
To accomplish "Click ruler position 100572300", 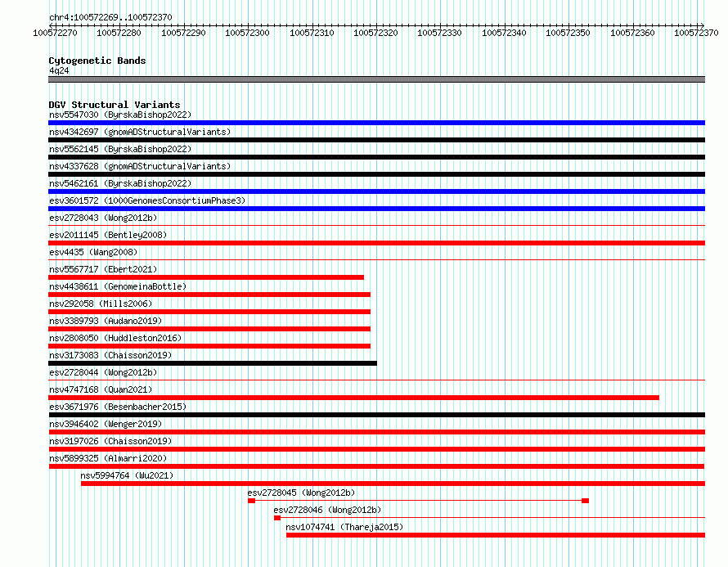I will (247, 33).
